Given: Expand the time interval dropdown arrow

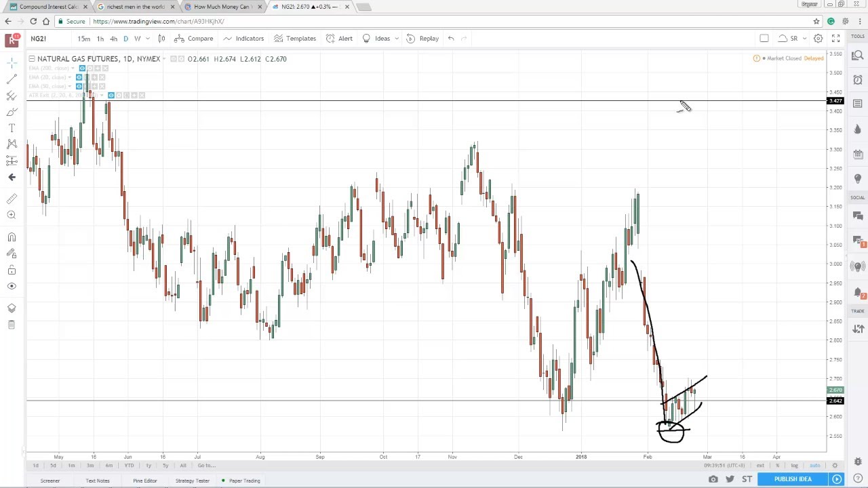Looking at the screenshot, I should pyautogui.click(x=147, y=39).
